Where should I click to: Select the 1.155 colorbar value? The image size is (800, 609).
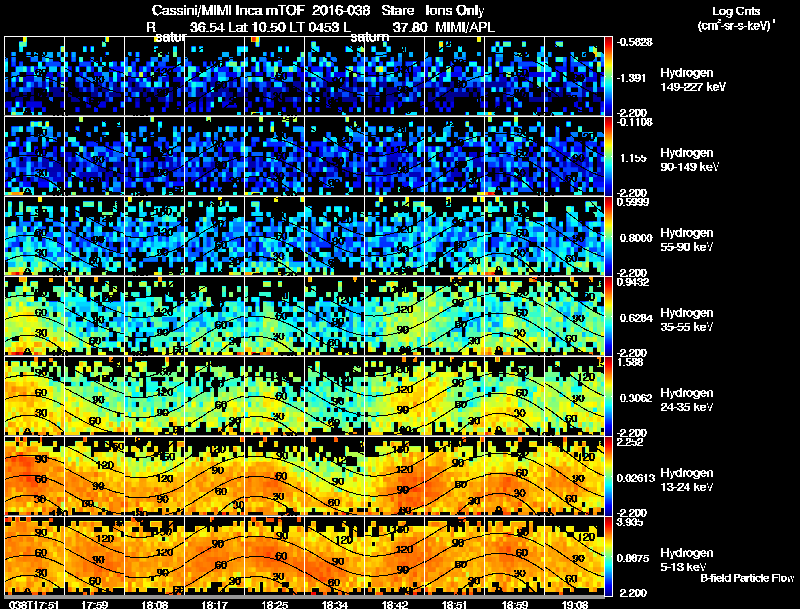pyautogui.click(x=632, y=158)
